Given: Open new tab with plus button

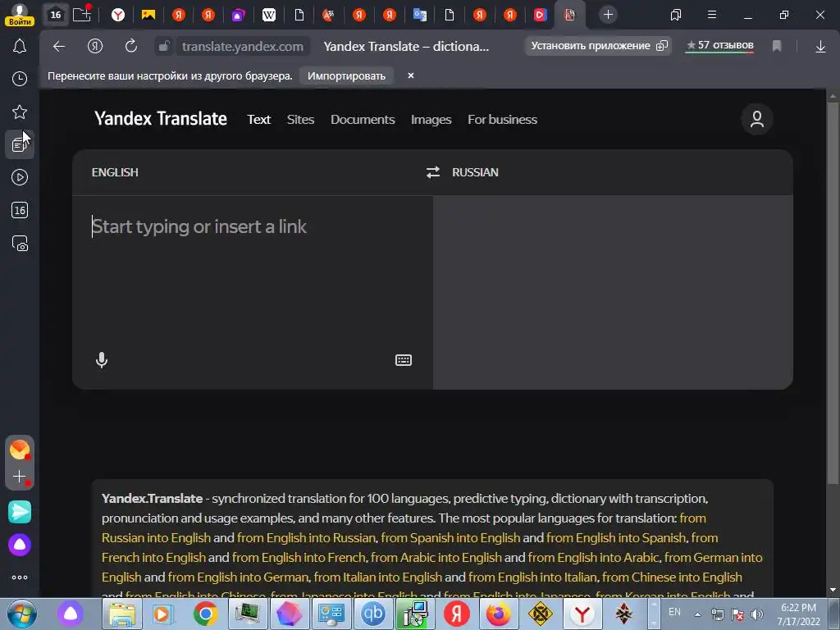Looking at the screenshot, I should point(608,15).
